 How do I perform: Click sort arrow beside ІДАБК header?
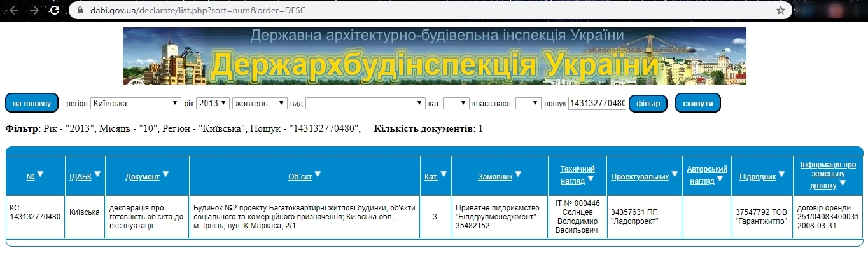point(98,174)
